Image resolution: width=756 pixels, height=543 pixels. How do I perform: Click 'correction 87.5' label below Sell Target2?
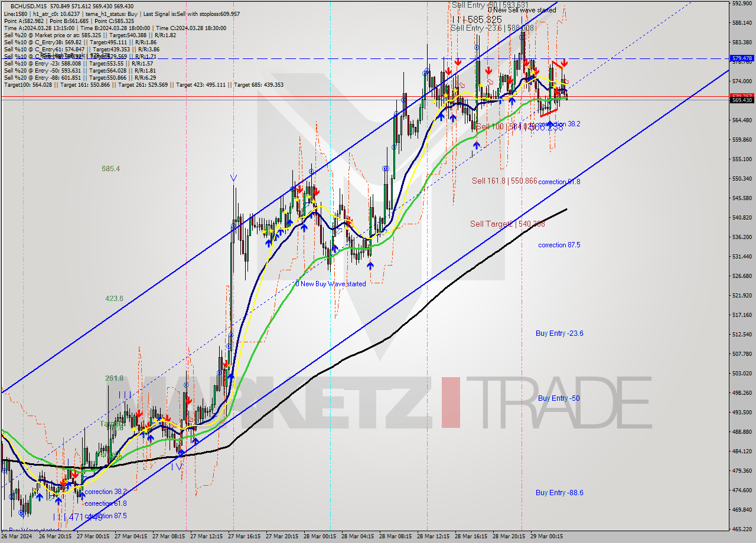(559, 245)
